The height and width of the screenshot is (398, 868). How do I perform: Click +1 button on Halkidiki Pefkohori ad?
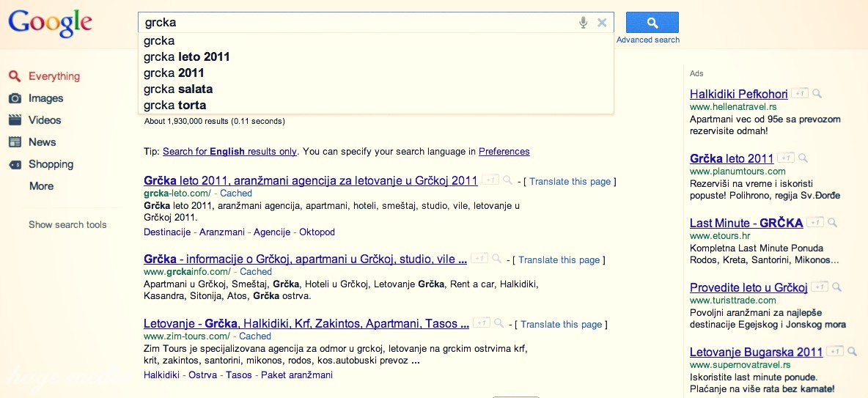799,93
